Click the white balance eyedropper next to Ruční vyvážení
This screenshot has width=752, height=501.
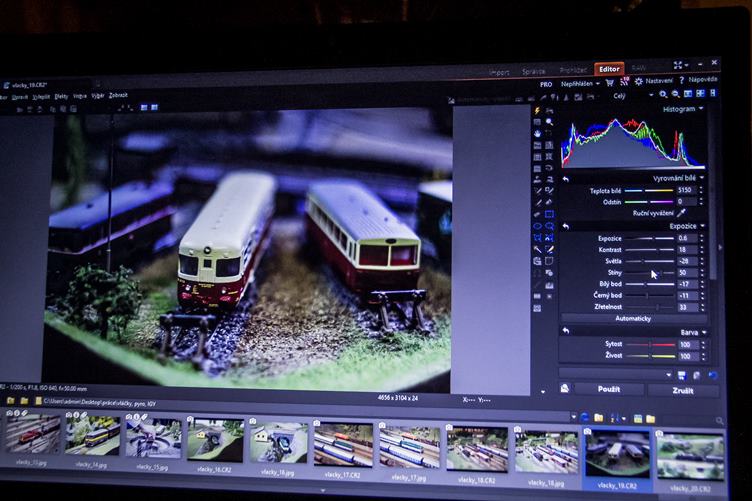tap(682, 213)
